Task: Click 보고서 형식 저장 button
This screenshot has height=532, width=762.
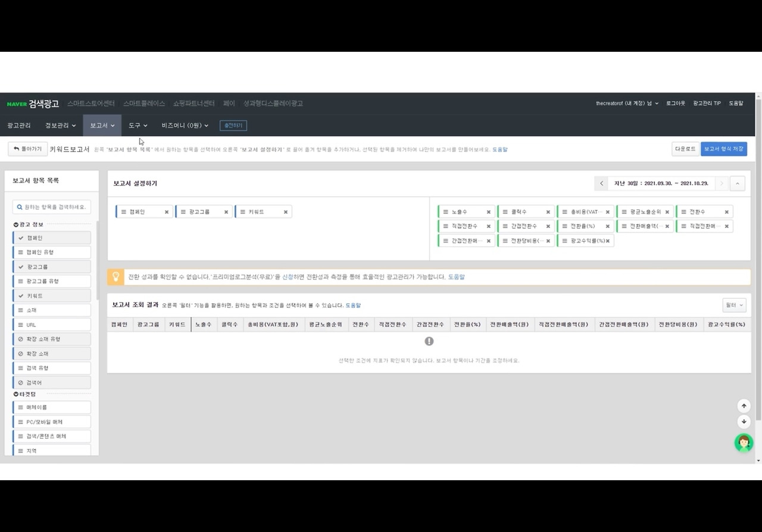Action: pyautogui.click(x=724, y=149)
